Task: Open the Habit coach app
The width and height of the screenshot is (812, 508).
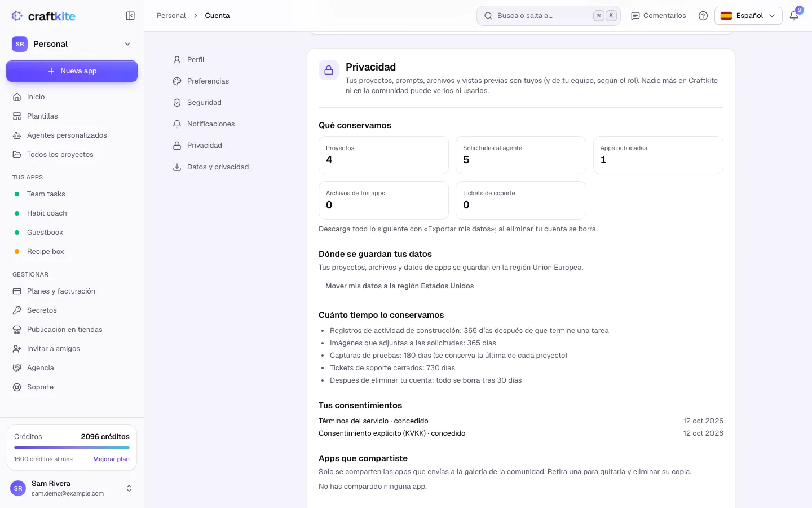Action: point(72,213)
